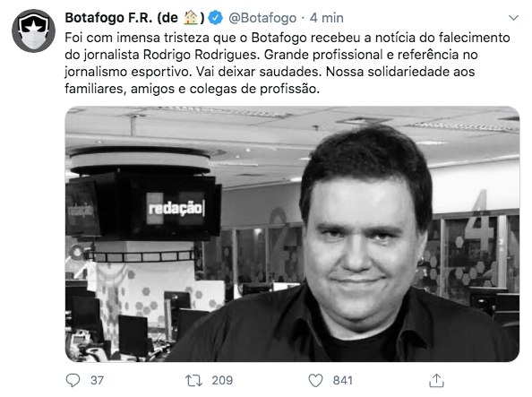
Task: Open the Botafogo F.R. display name
Action: [134, 18]
